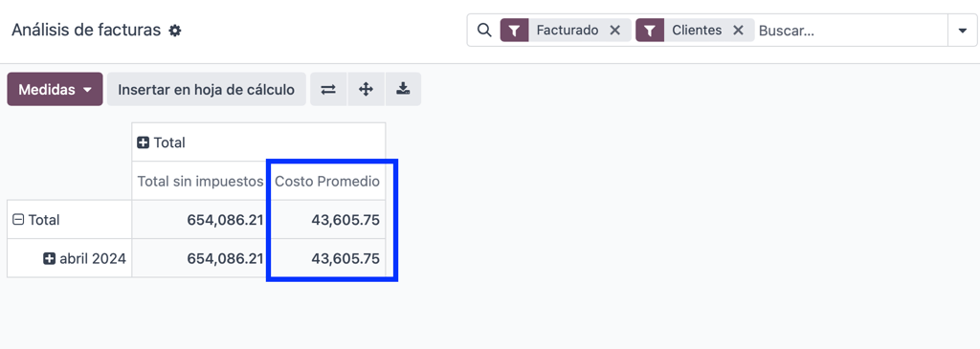Remove the Facturado filter
The image size is (980, 349).
[x=614, y=30]
